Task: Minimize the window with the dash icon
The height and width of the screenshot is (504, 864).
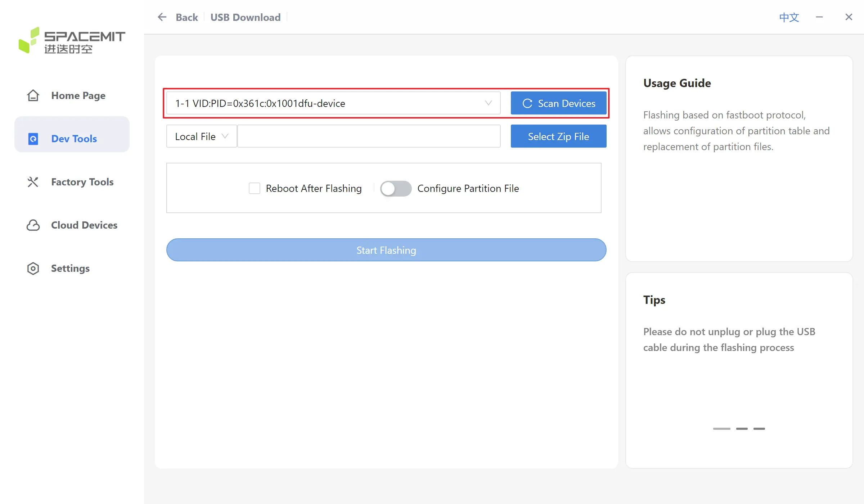Action: click(x=819, y=17)
